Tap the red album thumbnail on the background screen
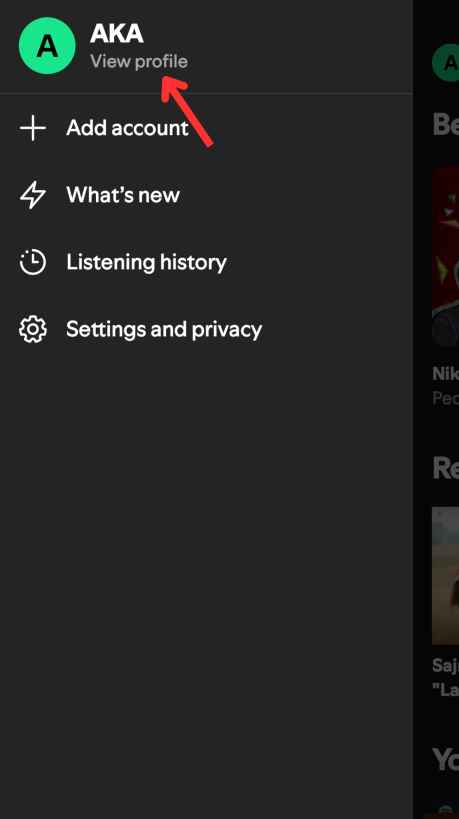This screenshot has width=459, height=819. click(x=446, y=257)
